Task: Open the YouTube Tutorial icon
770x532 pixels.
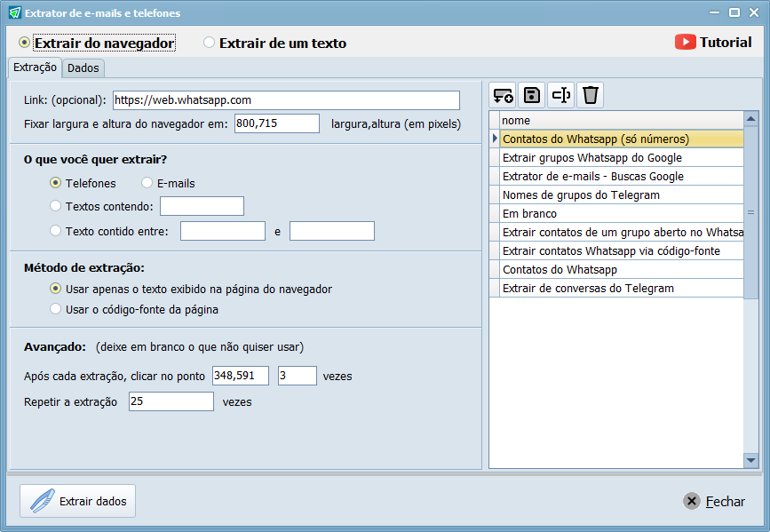Action: pos(685,43)
